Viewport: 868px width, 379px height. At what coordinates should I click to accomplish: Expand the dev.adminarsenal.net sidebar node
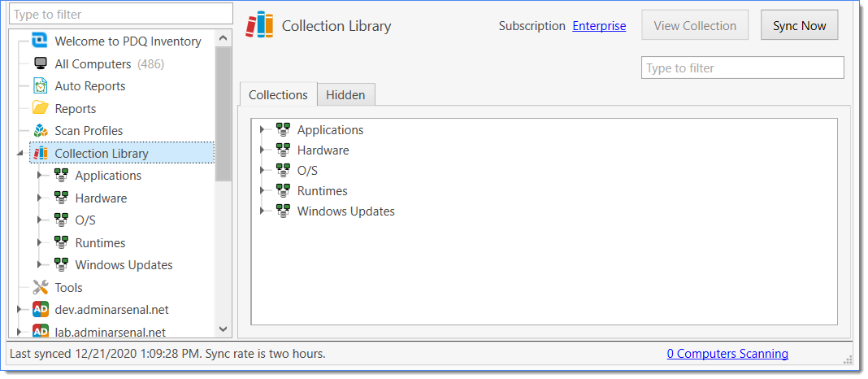pyautogui.click(x=19, y=310)
